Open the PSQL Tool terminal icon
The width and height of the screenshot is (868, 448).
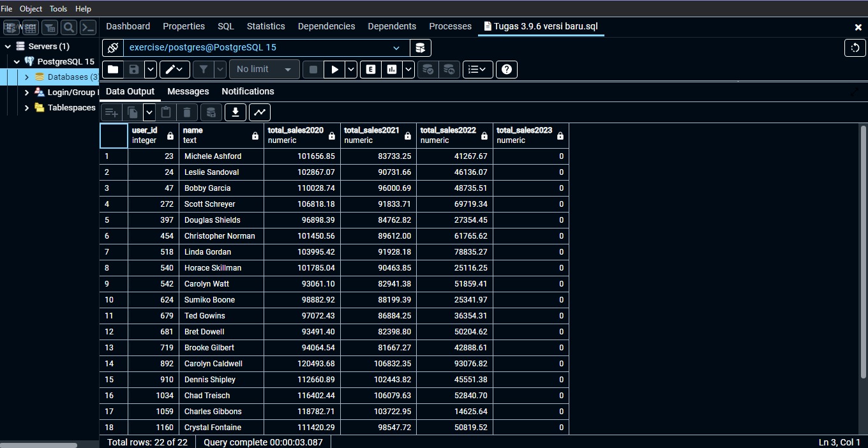pos(88,27)
